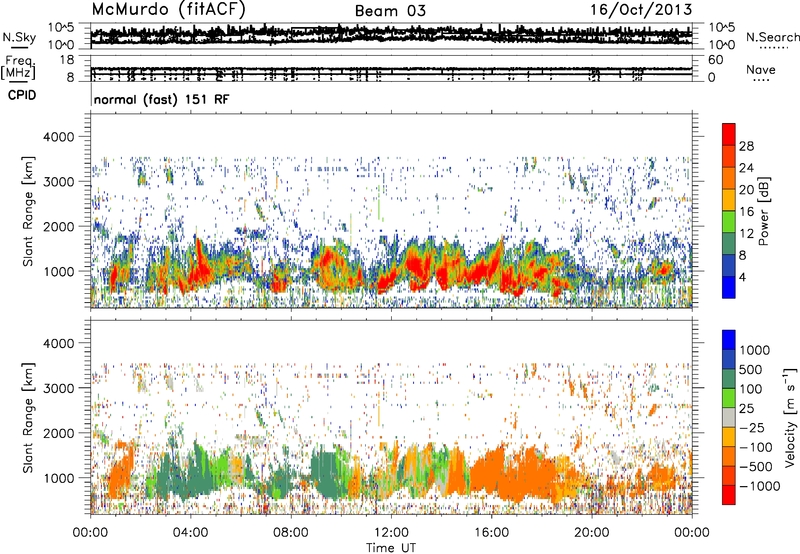Viewport: 800px width, 554px height.
Task: Click the 'Slant Range [km]' label of power panel
Action: [x=28, y=211]
